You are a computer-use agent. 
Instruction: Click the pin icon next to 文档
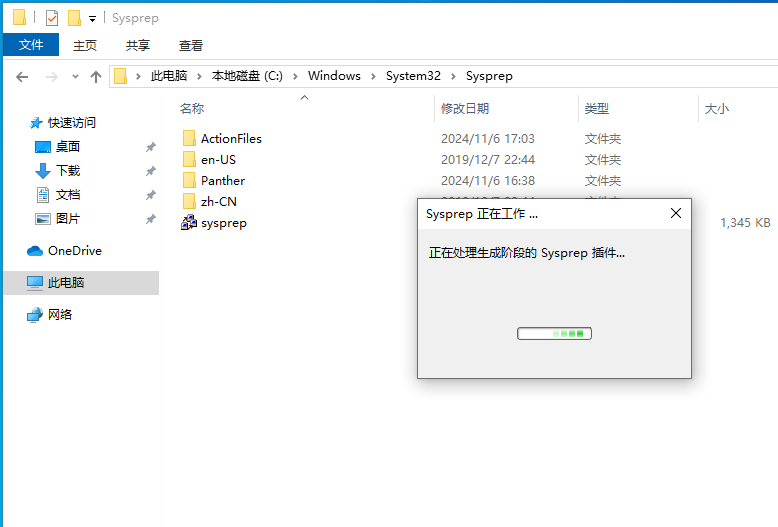coord(151,195)
